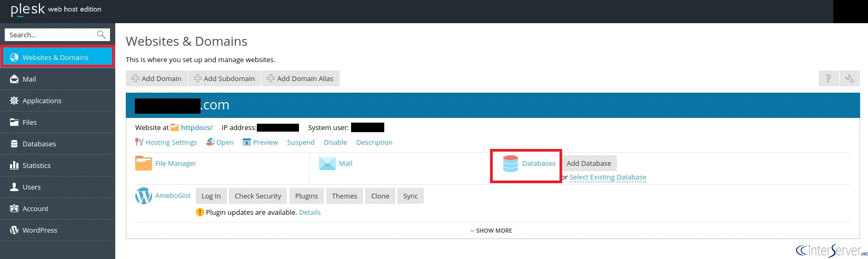
Task: Click the Preview link
Action: (x=265, y=142)
